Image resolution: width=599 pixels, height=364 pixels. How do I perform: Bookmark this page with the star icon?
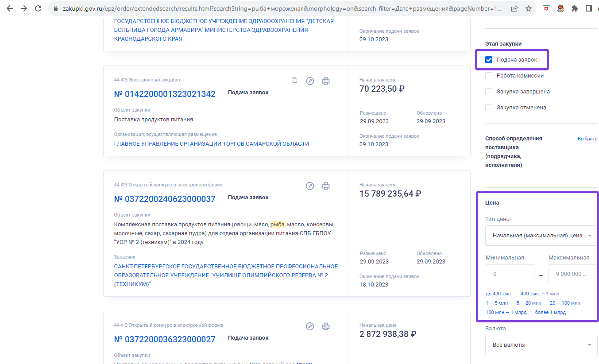[x=528, y=8]
